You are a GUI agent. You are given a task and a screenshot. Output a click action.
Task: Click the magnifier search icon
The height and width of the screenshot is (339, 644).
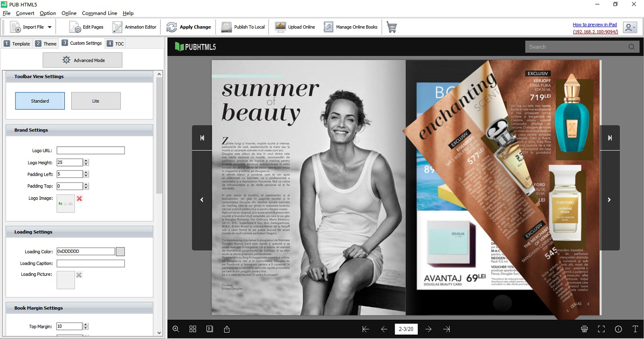pyautogui.click(x=632, y=47)
